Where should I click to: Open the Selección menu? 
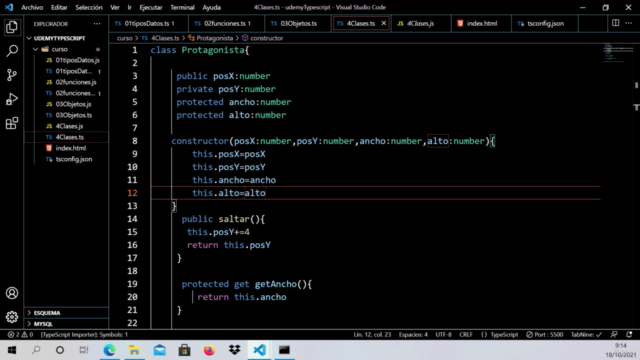[89, 7]
